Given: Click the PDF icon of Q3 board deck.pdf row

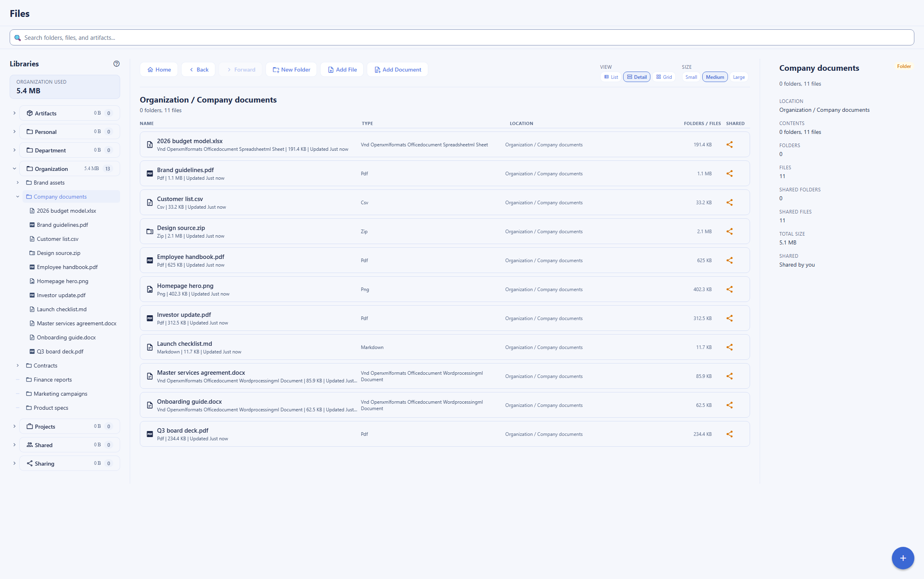Looking at the screenshot, I should click(x=150, y=434).
